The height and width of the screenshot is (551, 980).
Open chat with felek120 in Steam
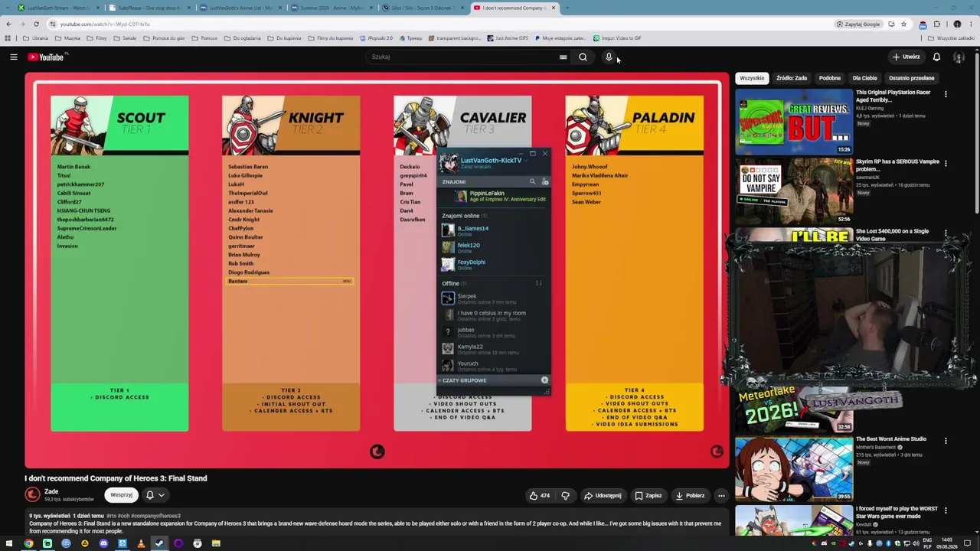(x=494, y=247)
